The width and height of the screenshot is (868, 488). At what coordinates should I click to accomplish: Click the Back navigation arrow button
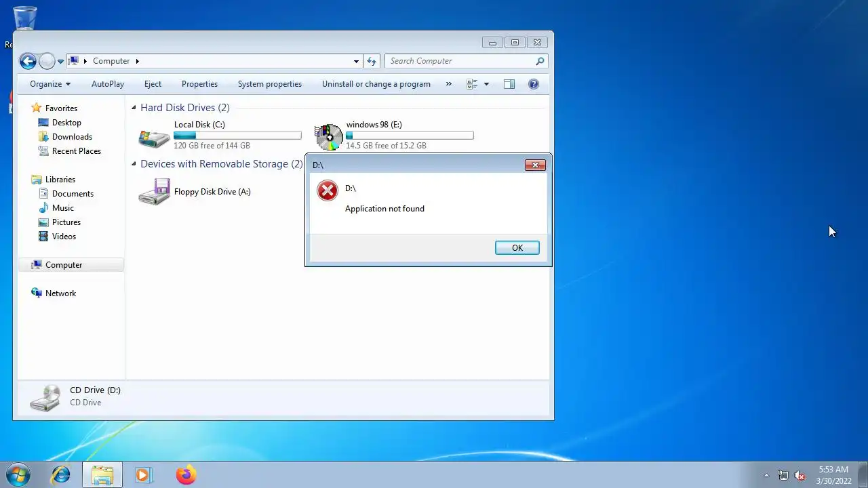pyautogui.click(x=28, y=61)
